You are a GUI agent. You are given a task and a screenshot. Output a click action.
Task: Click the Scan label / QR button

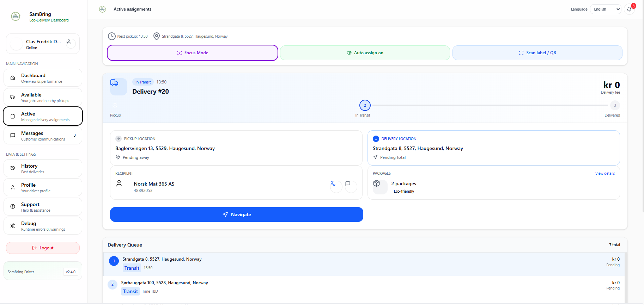point(537,53)
